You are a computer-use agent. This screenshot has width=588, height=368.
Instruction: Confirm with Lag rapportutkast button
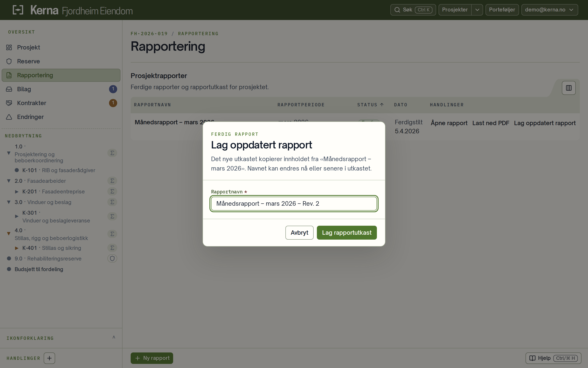(x=347, y=233)
